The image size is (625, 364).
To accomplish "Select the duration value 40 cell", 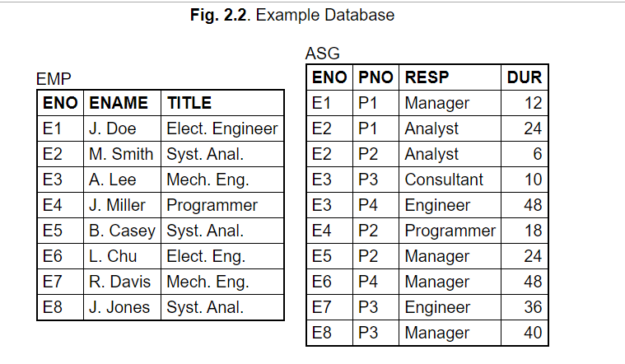I will tap(525, 333).
